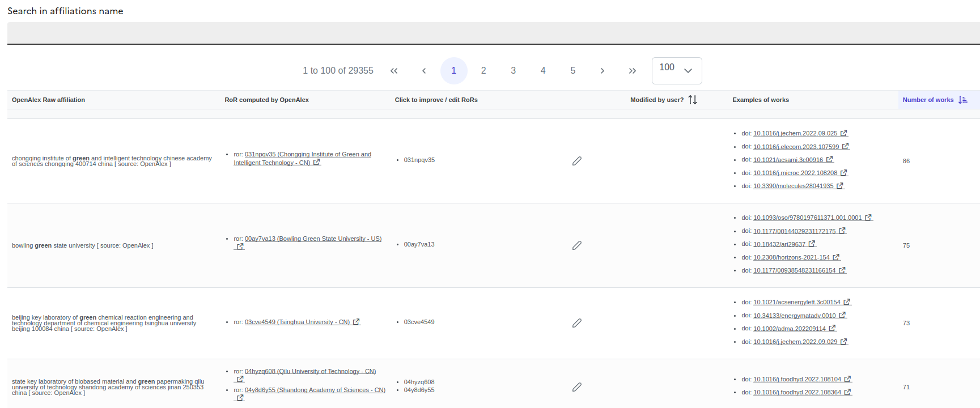The image size is (980, 408).
Task: Click Number of works sort descending icon
Action: pos(962,100)
